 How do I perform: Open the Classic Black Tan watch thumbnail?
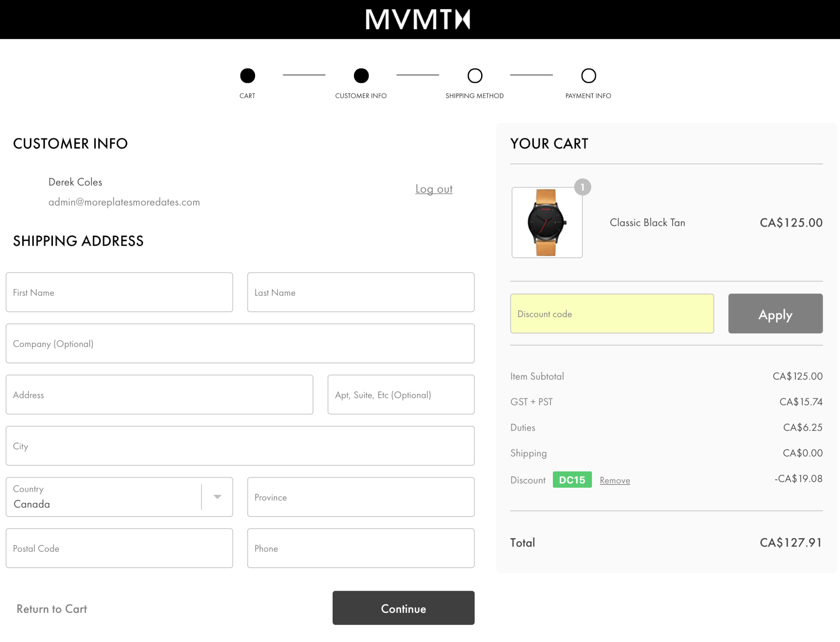coord(547,222)
